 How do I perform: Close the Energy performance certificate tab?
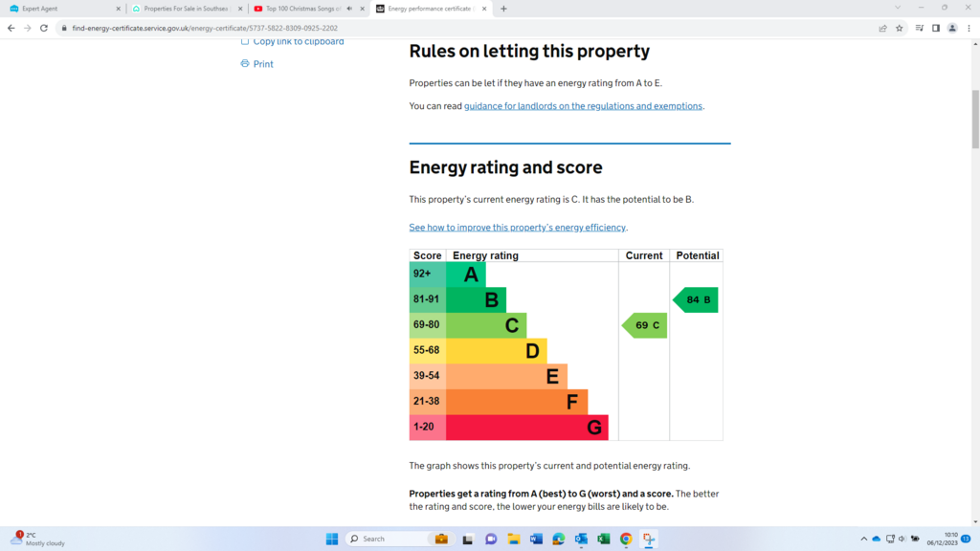point(484,9)
